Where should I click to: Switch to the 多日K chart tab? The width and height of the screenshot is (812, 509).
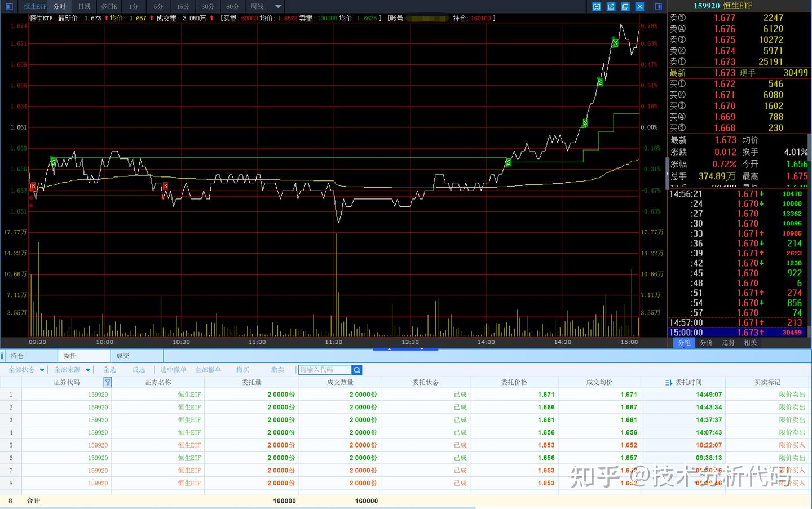click(109, 6)
